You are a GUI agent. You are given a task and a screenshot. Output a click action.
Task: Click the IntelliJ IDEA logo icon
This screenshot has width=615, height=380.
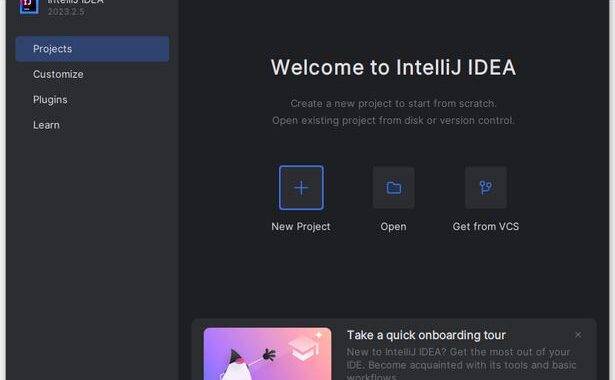coord(29,6)
